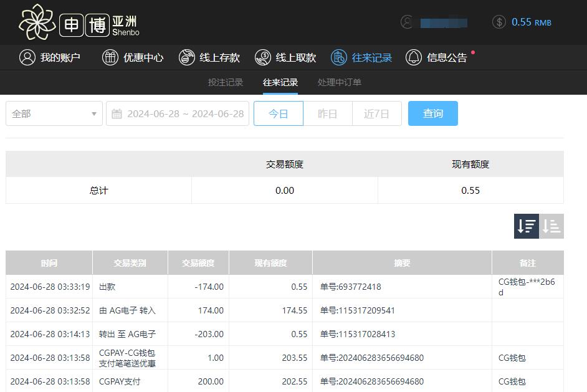Select the 往来记录 records icon
This screenshot has height=392, width=587.
(x=338, y=57)
